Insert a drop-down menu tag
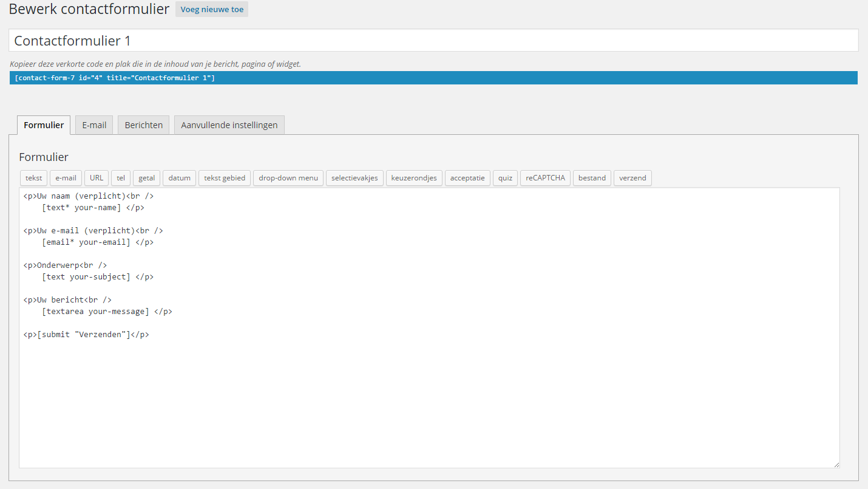 tap(288, 177)
